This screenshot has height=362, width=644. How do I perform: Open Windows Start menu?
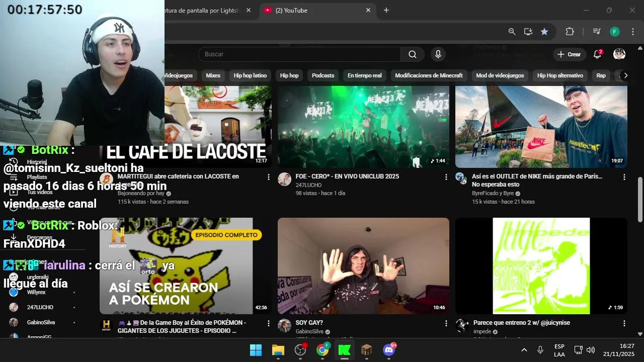pos(256,350)
